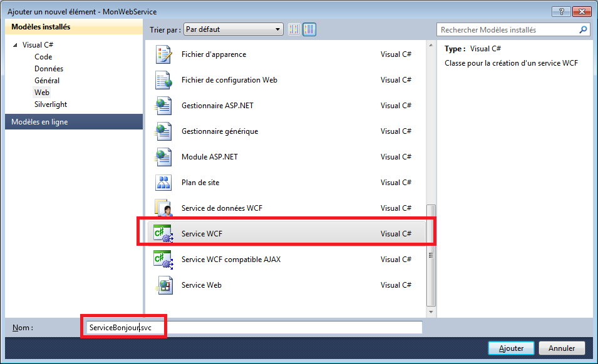
Task: Select the Données category
Action: click(49, 69)
